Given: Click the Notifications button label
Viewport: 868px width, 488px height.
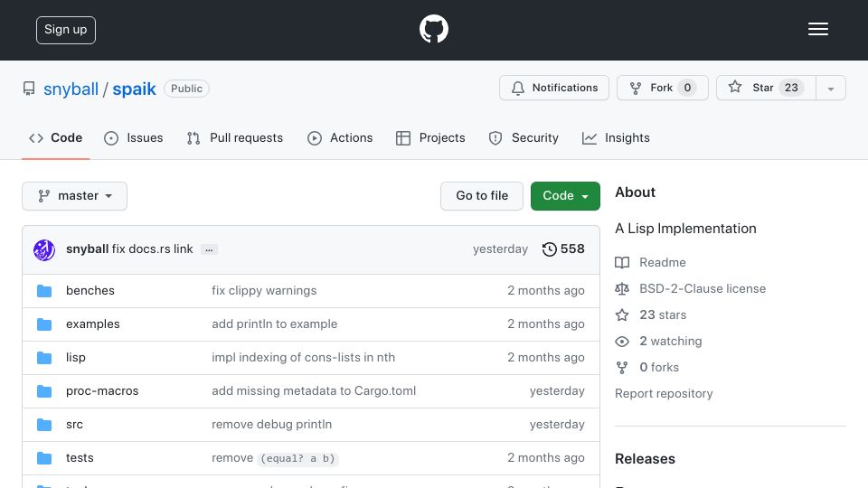Looking at the screenshot, I should coord(564,88).
